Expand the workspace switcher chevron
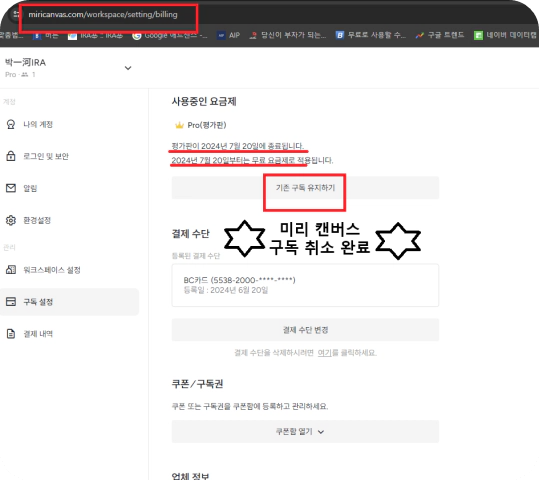This screenshot has width=539, height=480. point(128,68)
